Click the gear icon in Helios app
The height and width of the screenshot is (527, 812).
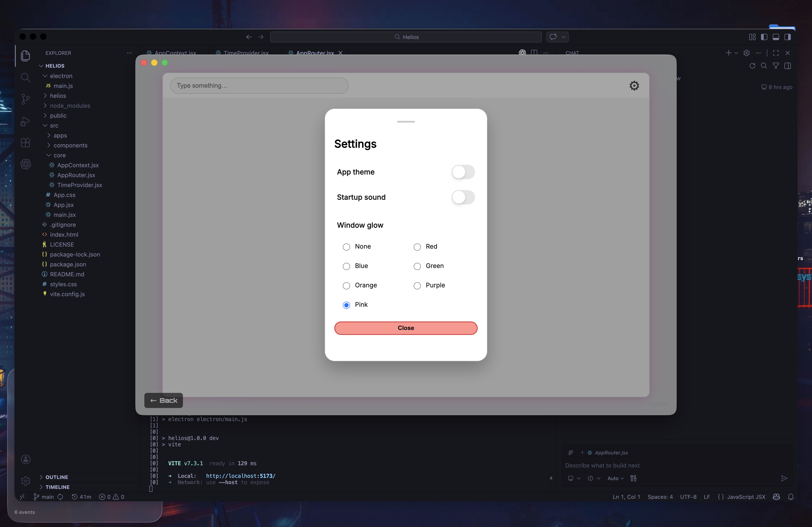[x=634, y=86]
